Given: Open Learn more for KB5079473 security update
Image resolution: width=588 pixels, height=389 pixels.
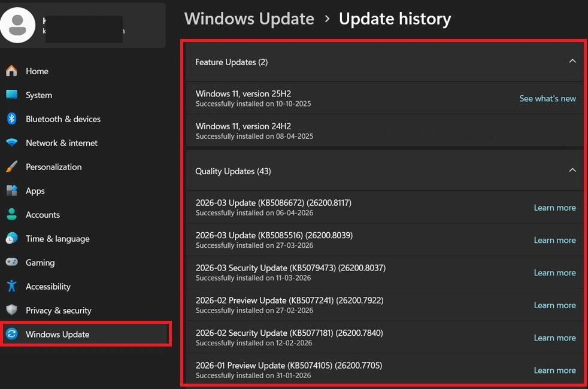Looking at the screenshot, I should [x=554, y=272].
